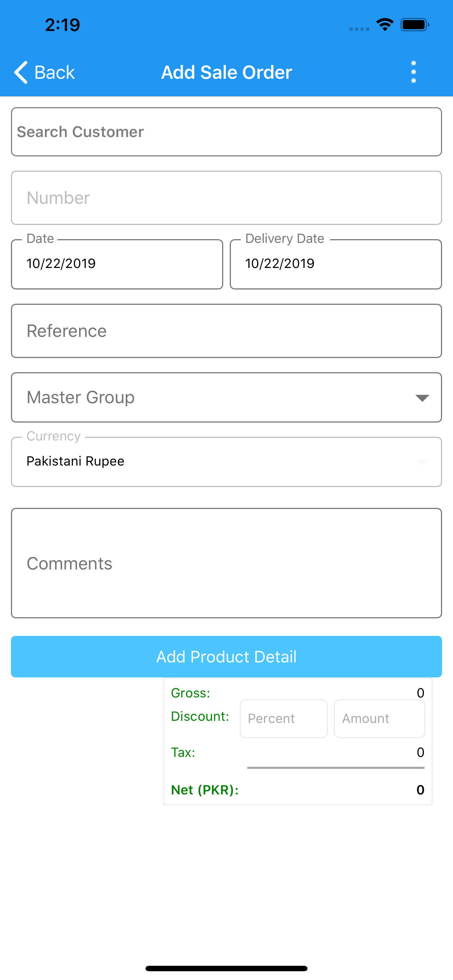
Task: Open the three-dot overflow menu
Action: [413, 72]
